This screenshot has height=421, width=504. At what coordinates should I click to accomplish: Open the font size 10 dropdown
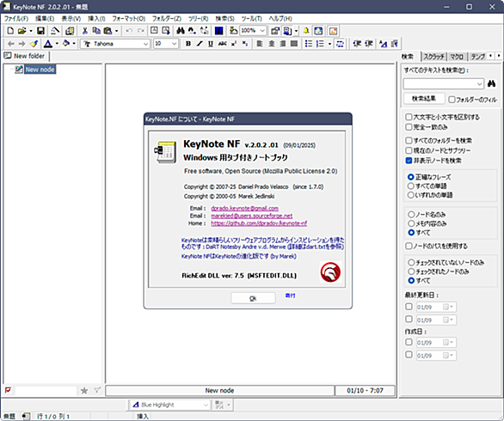click(x=175, y=44)
